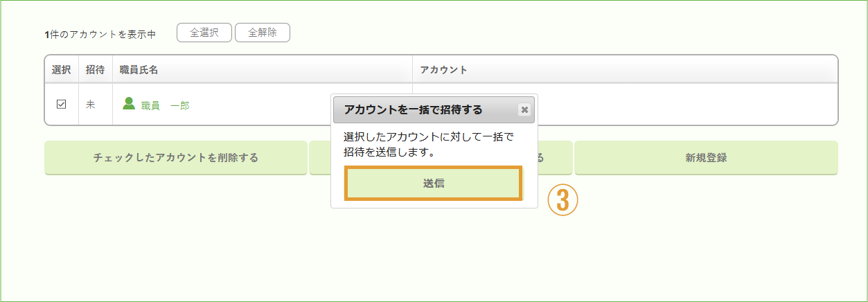Click チェックしたアカウントを削除する button
This screenshot has width=868, height=302.
click(176, 158)
